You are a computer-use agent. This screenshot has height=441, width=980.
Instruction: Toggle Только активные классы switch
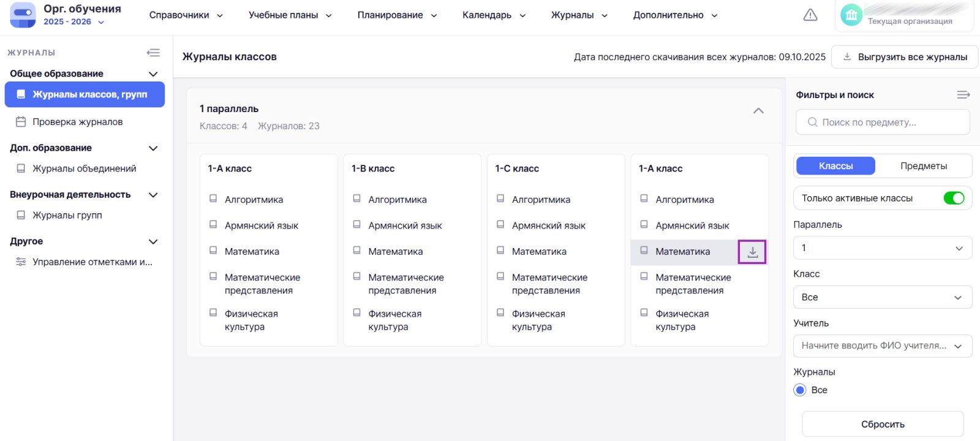(953, 198)
